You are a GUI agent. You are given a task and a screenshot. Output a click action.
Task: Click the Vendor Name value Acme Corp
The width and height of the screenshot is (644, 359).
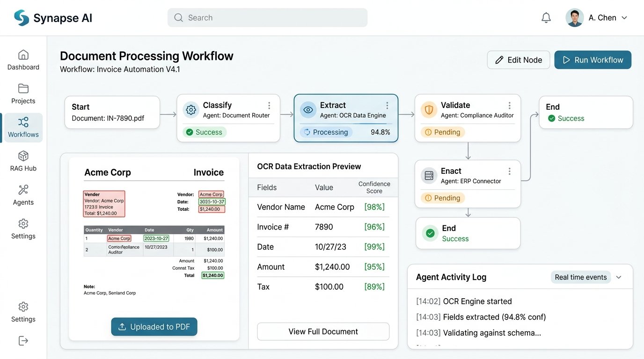[335, 207]
